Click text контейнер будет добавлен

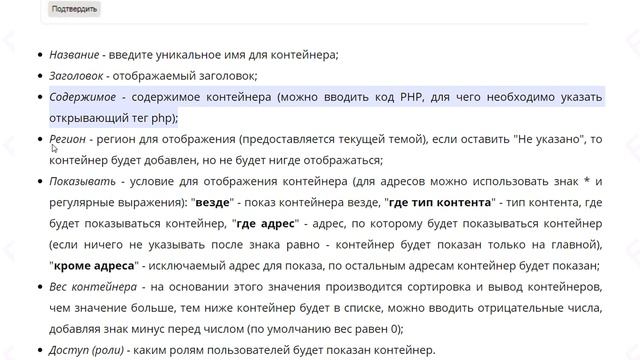123,160
